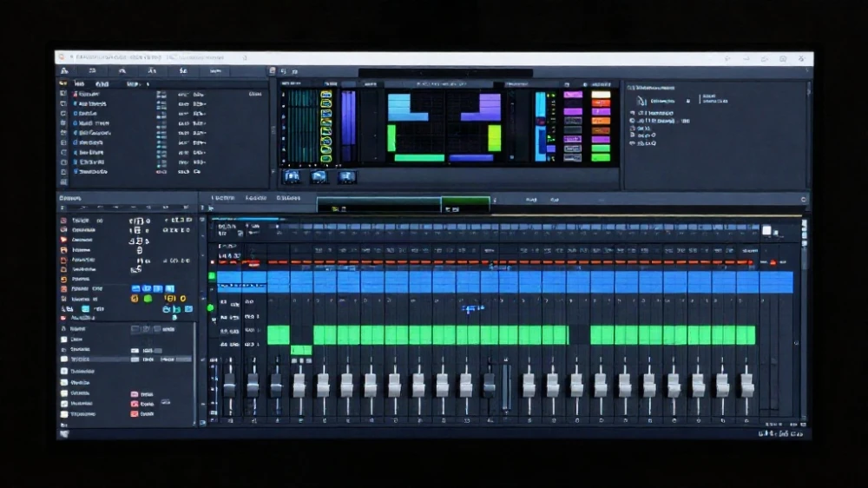Click the yellow ring icon in the track inspector
Viewport: 868px width, 488px height.
(182, 299)
